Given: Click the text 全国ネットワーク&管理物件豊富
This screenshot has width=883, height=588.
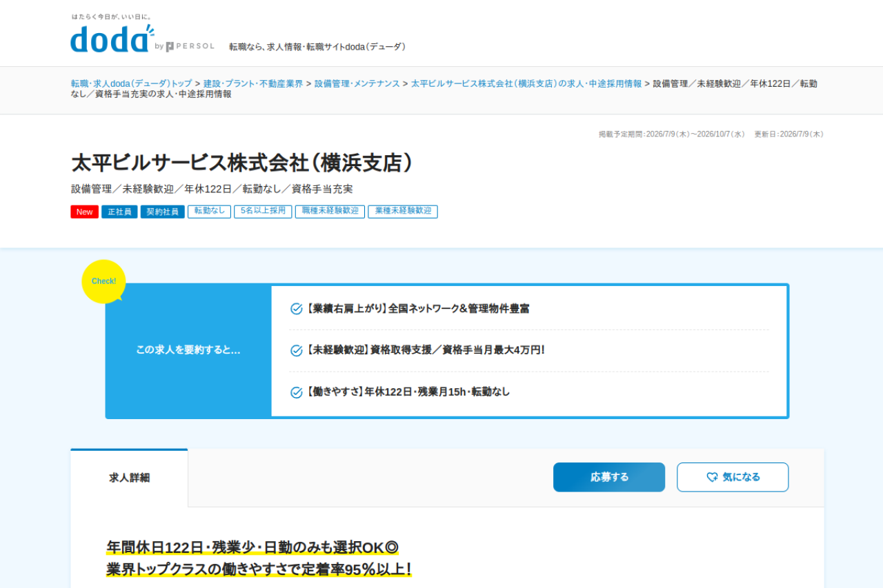Looking at the screenshot, I should coord(459,309).
